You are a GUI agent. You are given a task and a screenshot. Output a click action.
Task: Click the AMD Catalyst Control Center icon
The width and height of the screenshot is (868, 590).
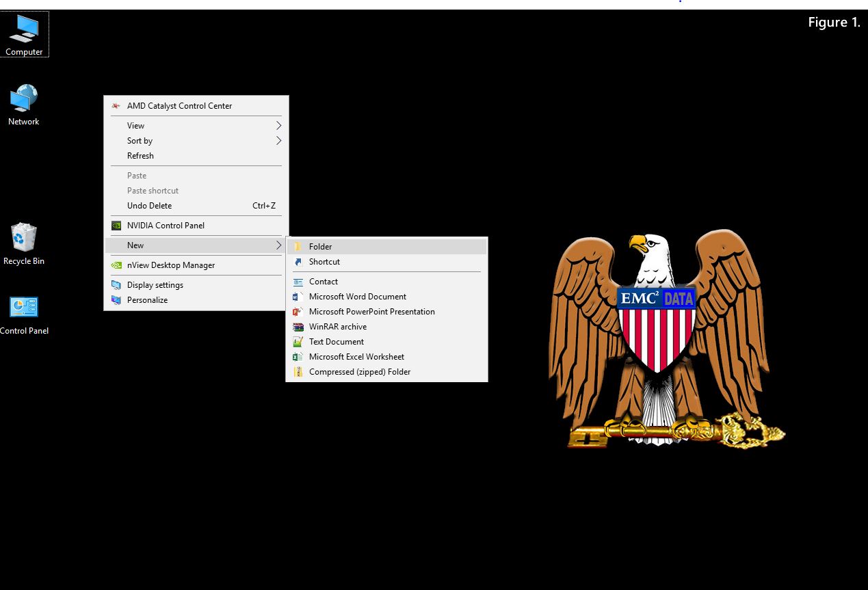coord(116,106)
